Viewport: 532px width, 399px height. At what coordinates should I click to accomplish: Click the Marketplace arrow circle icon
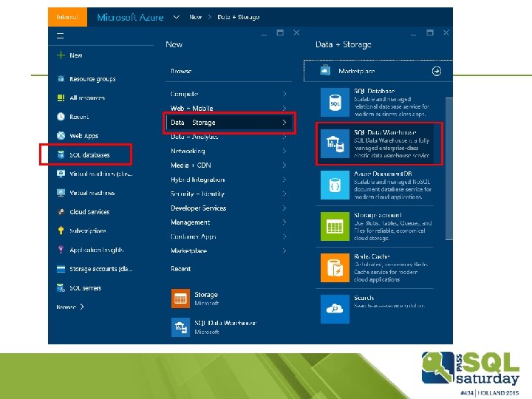[437, 71]
